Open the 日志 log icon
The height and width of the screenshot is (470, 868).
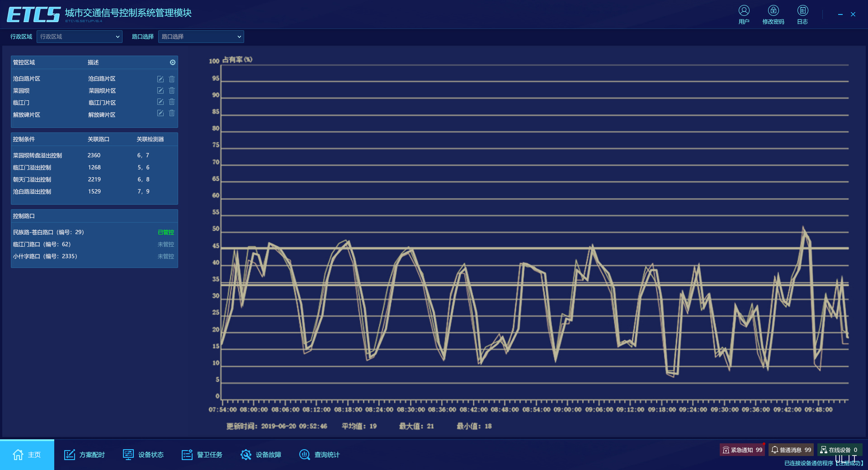[802, 11]
